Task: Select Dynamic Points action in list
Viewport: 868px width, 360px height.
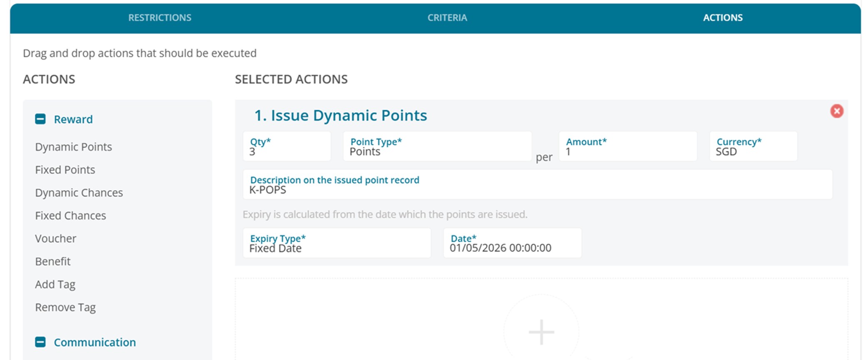Action: pyautogui.click(x=73, y=147)
